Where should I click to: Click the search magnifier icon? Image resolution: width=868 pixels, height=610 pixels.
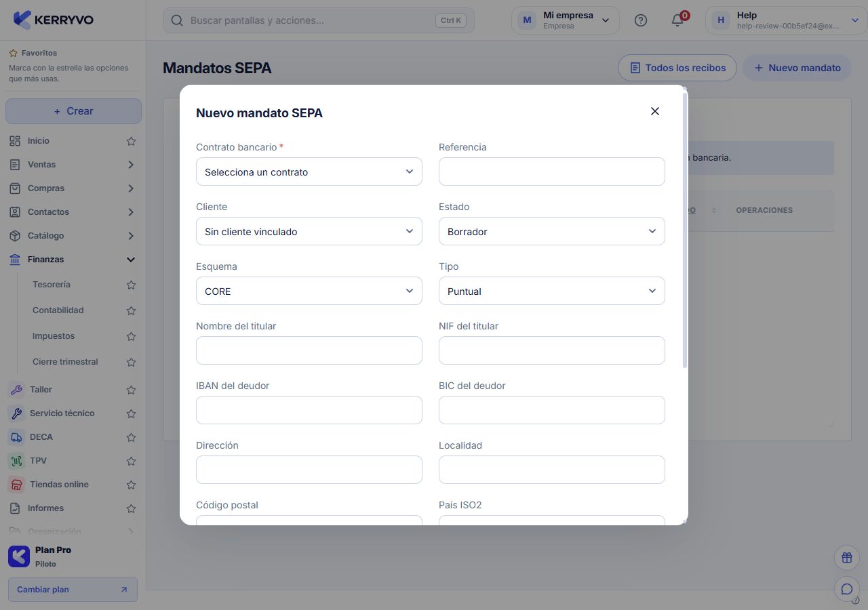(177, 20)
